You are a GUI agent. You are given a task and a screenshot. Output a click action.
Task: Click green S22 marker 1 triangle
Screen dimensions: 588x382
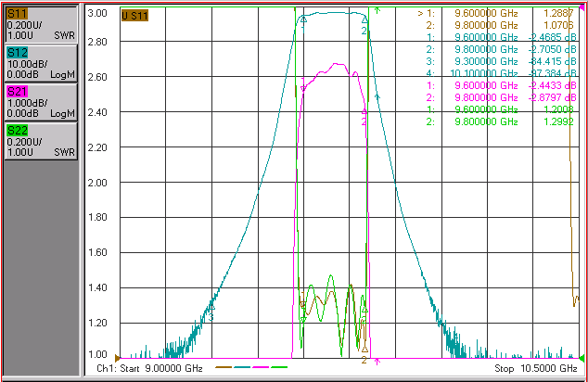[303, 319]
